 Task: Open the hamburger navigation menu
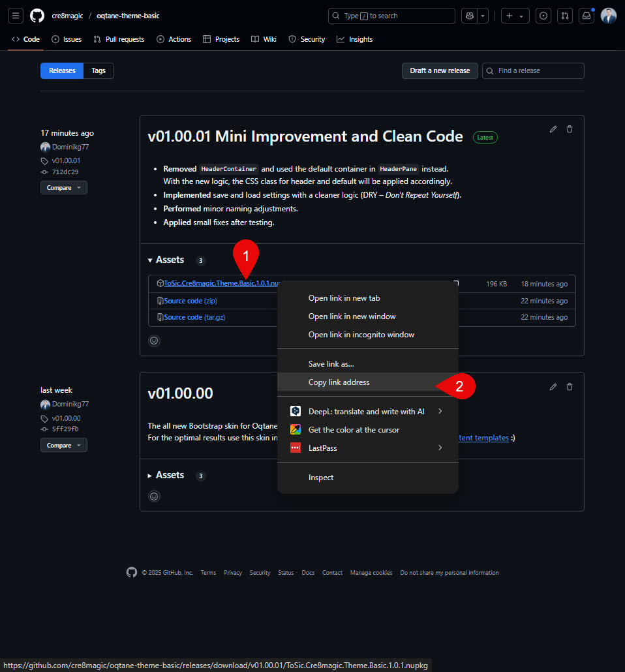pyautogui.click(x=16, y=16)
